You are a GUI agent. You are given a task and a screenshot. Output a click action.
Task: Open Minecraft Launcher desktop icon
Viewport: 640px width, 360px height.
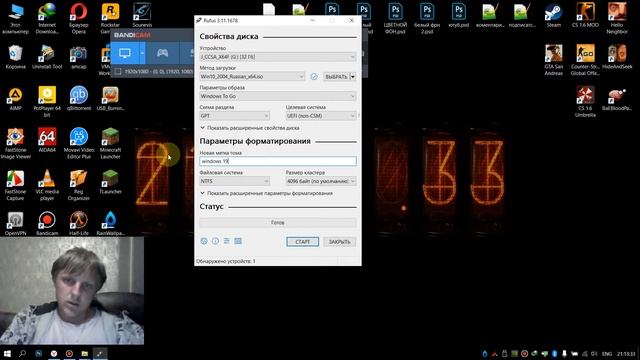tap(110, 143)
